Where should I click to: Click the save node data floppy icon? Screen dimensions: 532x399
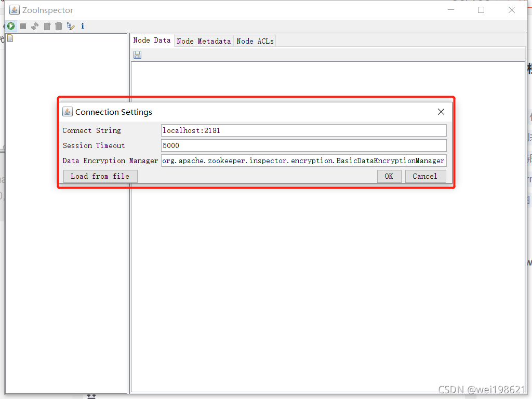[x=137, y=55]
